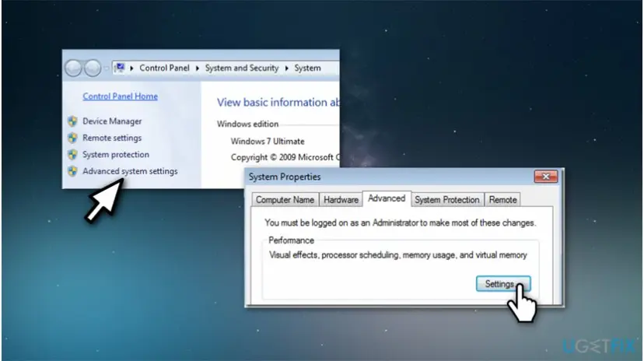Open Device Manager link
Image resolution: width=644 pixels, height=361 pixels.
[x=112, y=121]
